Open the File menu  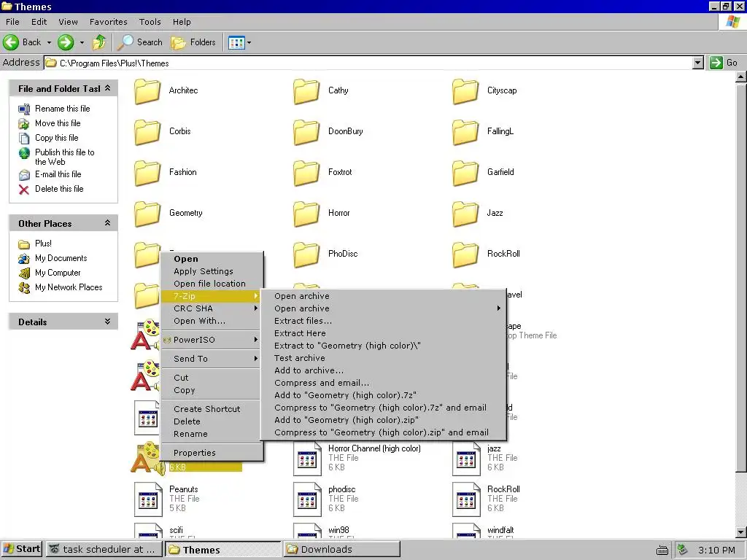12,22
